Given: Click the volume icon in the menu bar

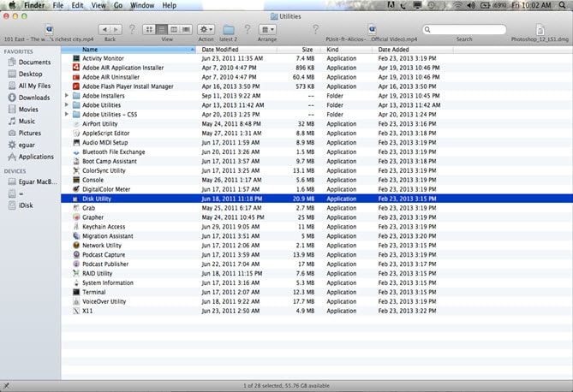Looking at the screenshot, I should [471, 5].
